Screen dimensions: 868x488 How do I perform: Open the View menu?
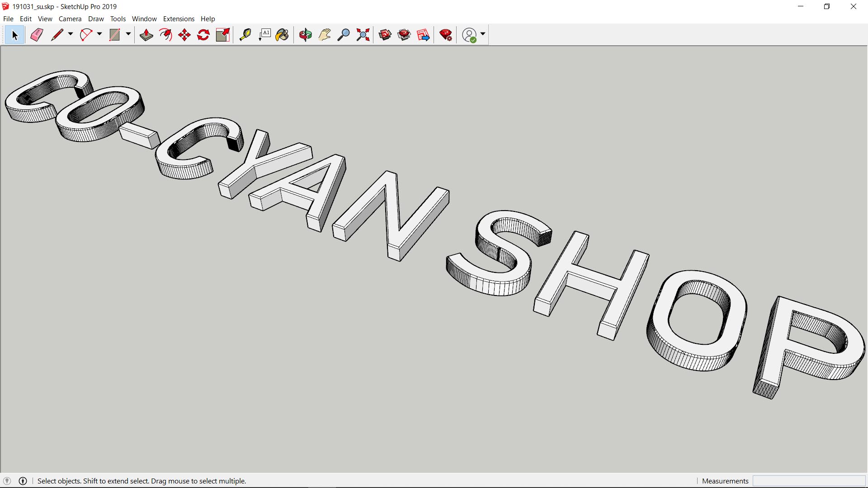pyautogui.click(x=45, y=19)
